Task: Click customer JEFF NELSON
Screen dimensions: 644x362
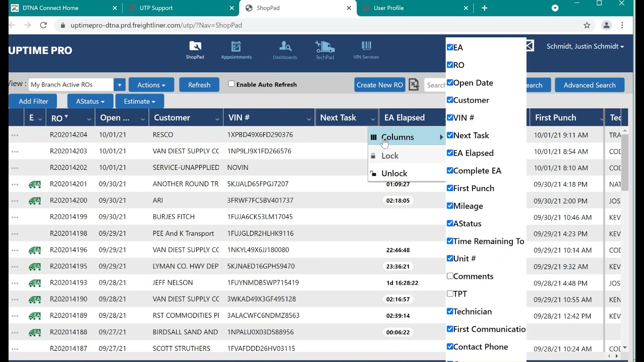Action: click(x=173, y=283)
